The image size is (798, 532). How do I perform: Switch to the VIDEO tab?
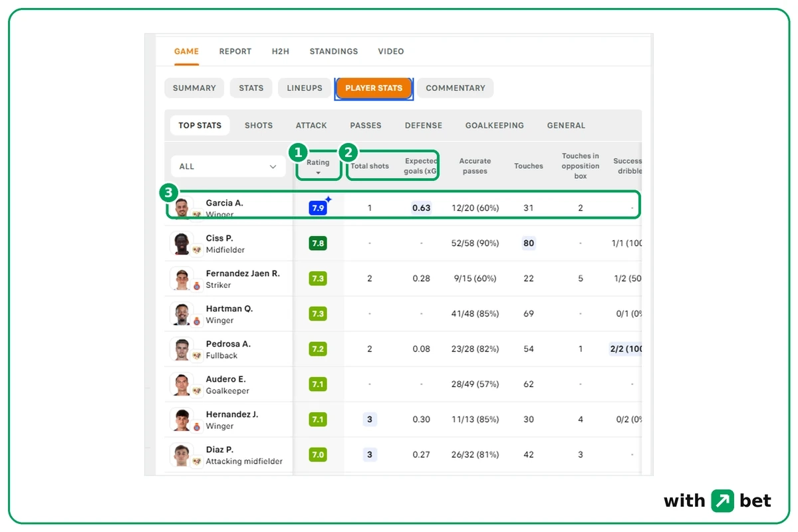[391, 51]
